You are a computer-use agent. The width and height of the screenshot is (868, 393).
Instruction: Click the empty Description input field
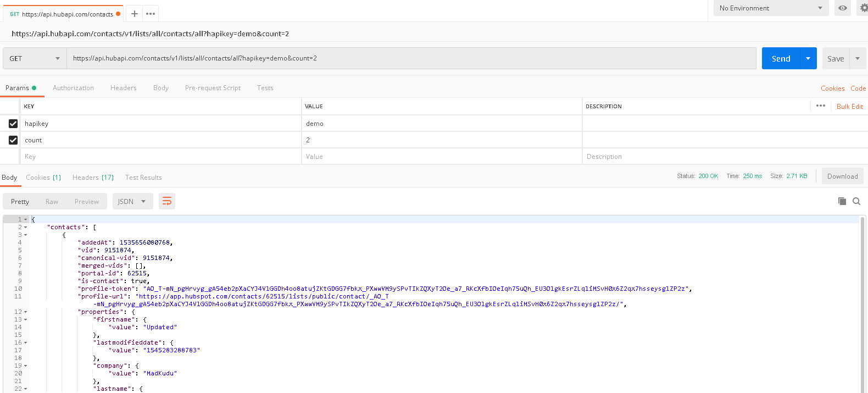click(x=725, y=157)
